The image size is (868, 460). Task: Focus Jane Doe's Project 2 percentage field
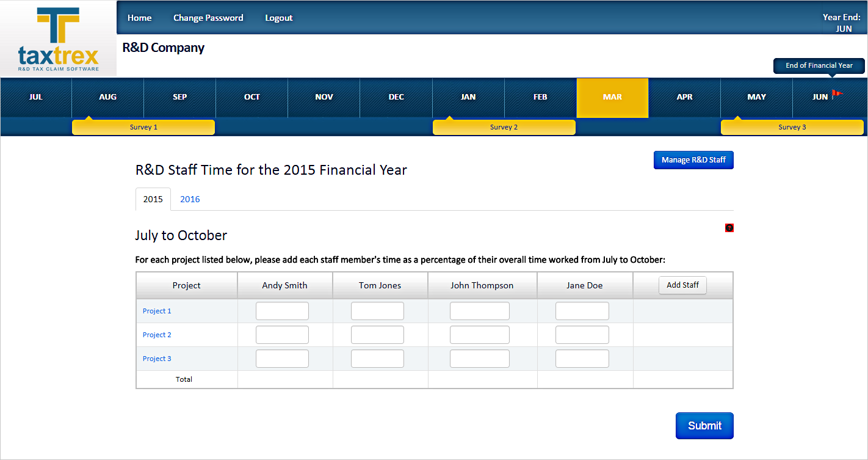[x=582, y=335]
